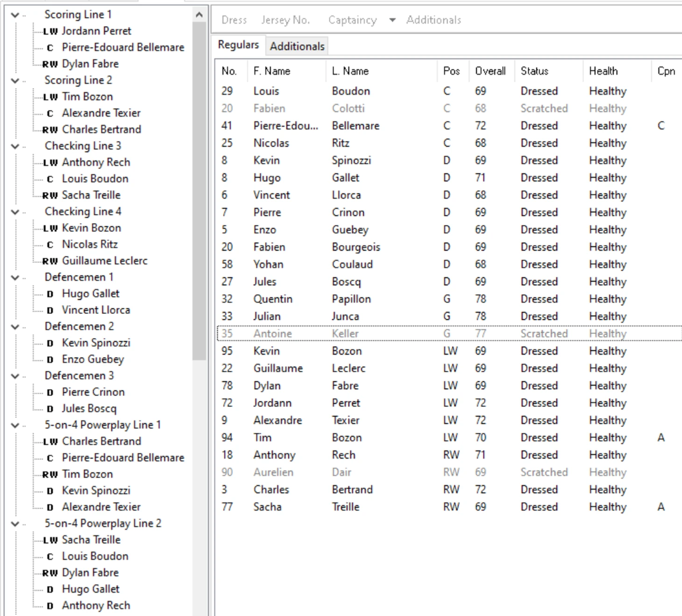Open the Captaincy dropdown arrow
The height and width of the screenshot is (616, 682).
(392, 20)
